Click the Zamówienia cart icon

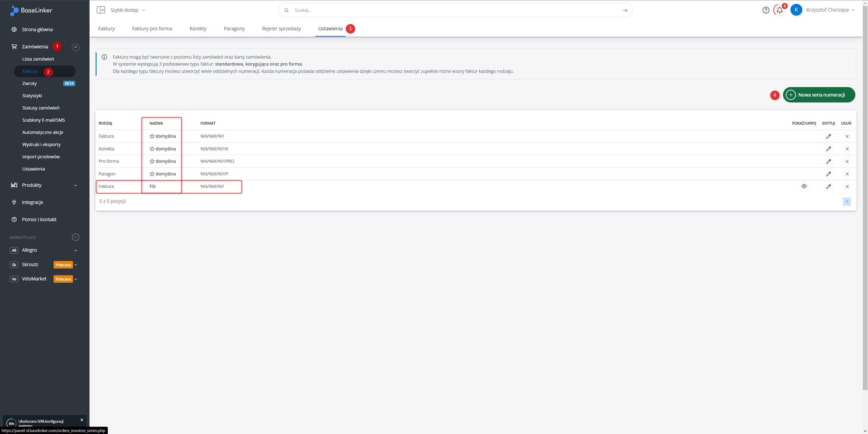[14, 47]
